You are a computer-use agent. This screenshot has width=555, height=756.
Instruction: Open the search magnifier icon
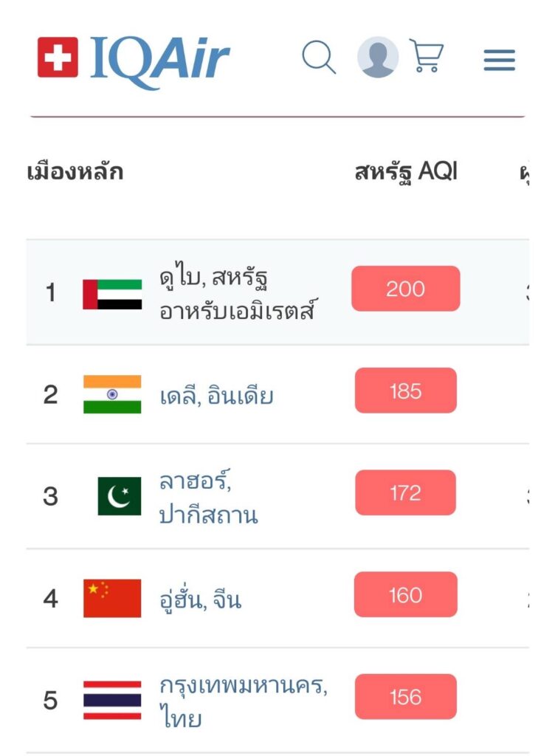[319, 57]
